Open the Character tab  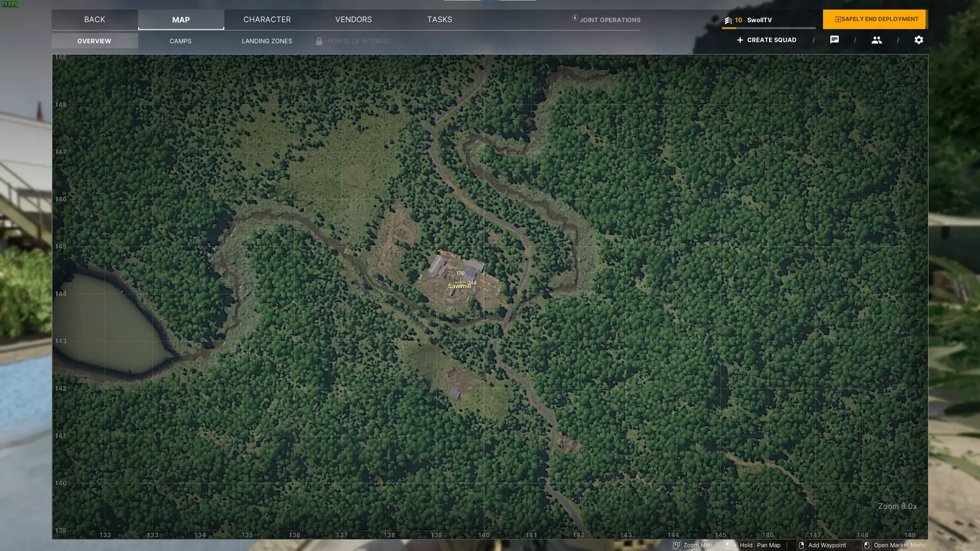point(267,20)
